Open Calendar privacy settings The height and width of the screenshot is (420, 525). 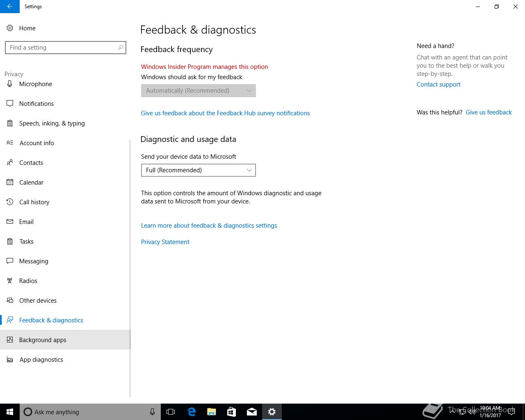66,183
